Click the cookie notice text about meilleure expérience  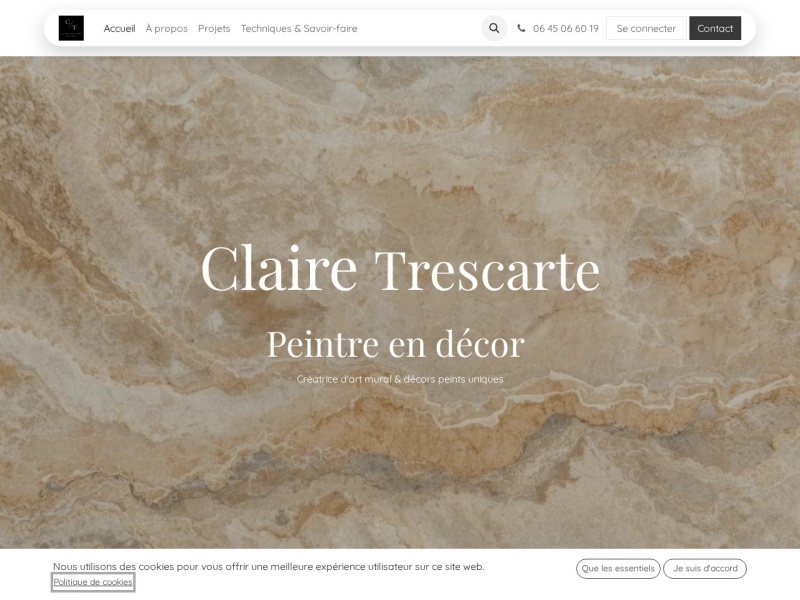coord(269,566)
